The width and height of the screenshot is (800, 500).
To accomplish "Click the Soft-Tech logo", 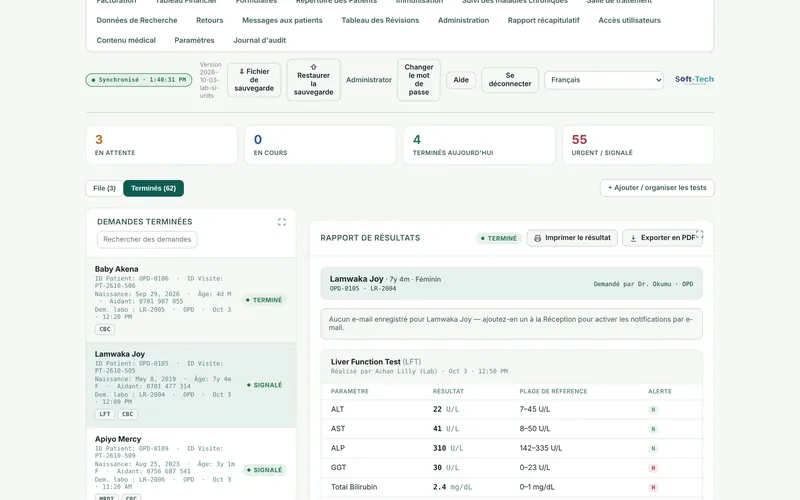I will 694,80.
